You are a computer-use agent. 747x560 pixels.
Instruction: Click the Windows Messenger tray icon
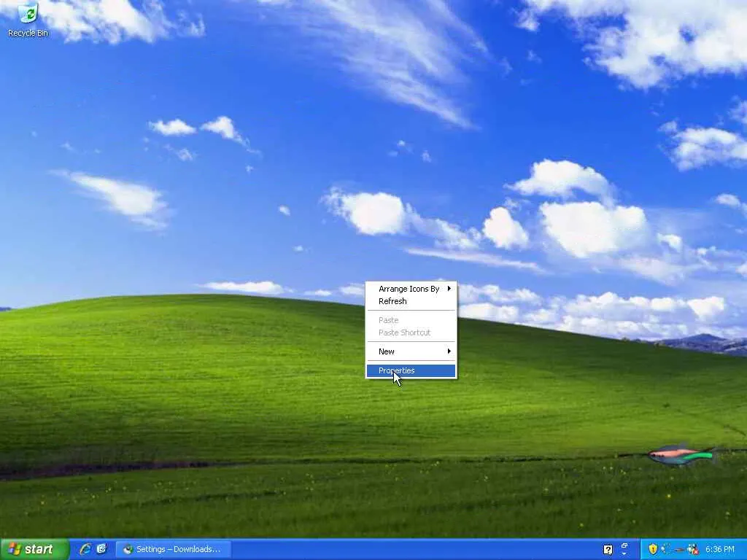point(693,549)
